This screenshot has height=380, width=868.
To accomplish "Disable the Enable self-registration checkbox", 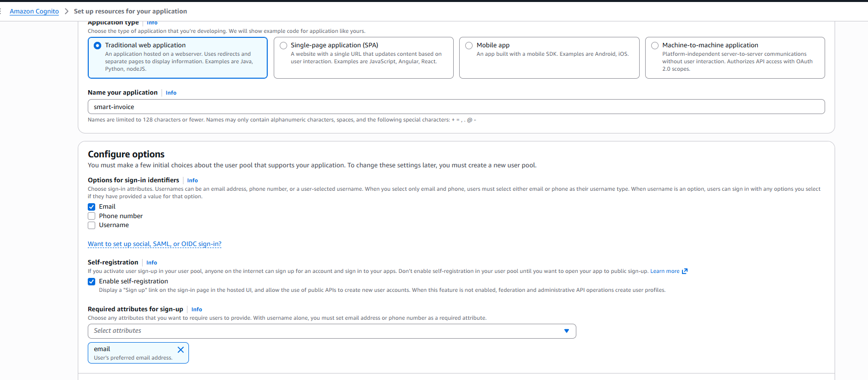I will coord(92,281).
